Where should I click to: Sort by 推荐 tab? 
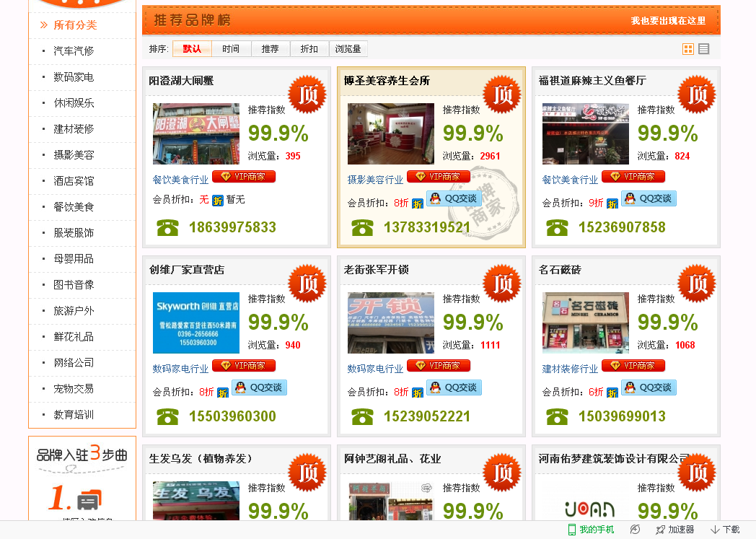(x=270, y=48)
